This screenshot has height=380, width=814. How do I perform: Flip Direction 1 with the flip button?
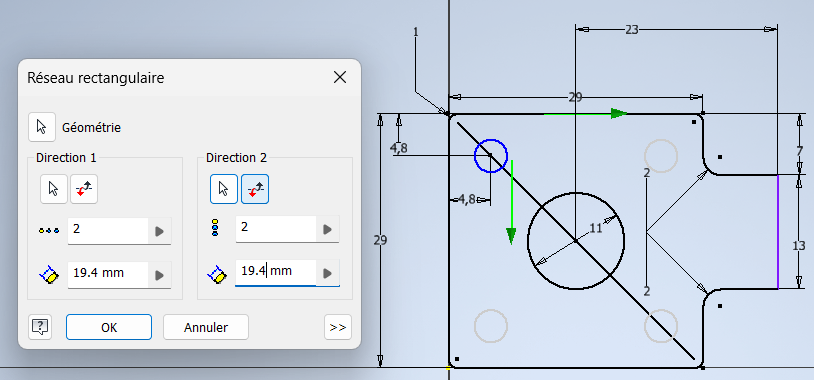tap(84, 189)
